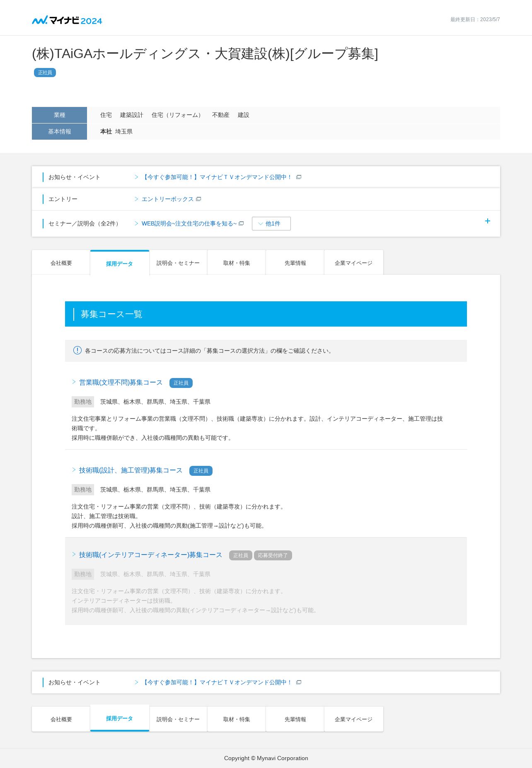532x768 pixels.
Task: Click 勤務地 label under 営業職 course
Action: (83, 402)
